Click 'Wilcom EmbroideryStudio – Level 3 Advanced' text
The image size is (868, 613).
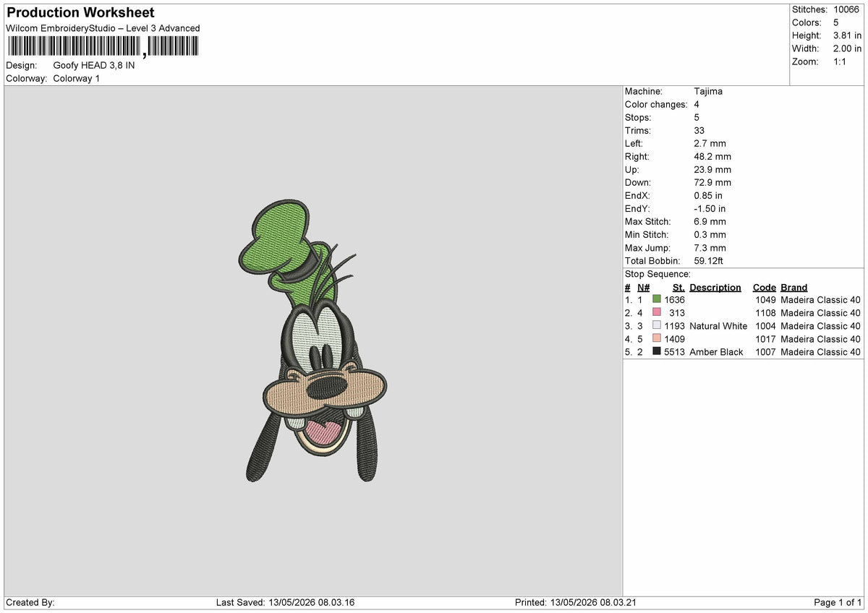point(103,28)
